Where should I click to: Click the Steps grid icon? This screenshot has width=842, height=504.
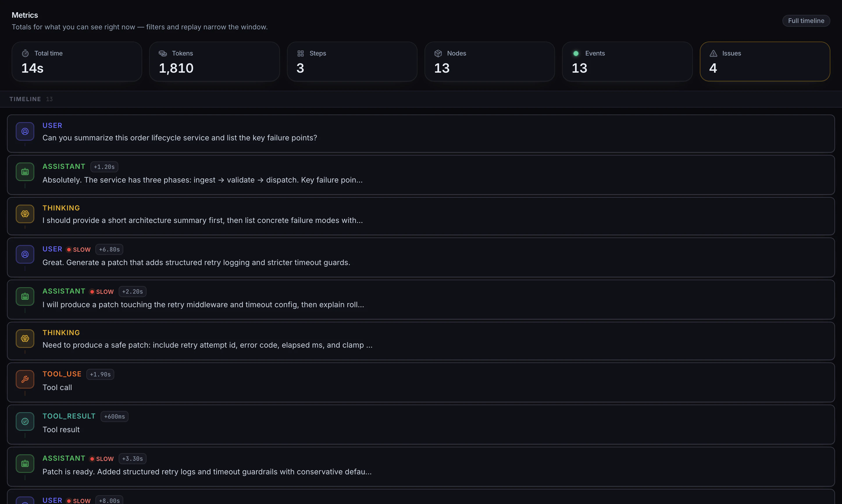[x=301, y=53]
